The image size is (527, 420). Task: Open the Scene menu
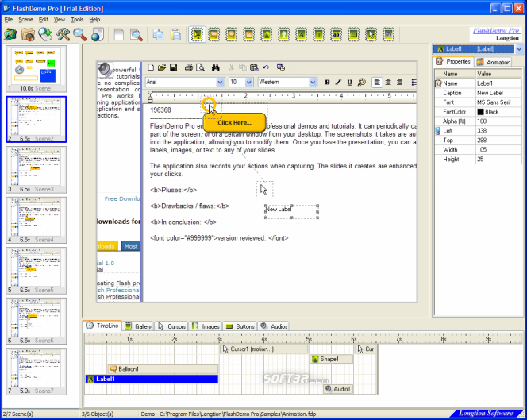coord(25,20)
